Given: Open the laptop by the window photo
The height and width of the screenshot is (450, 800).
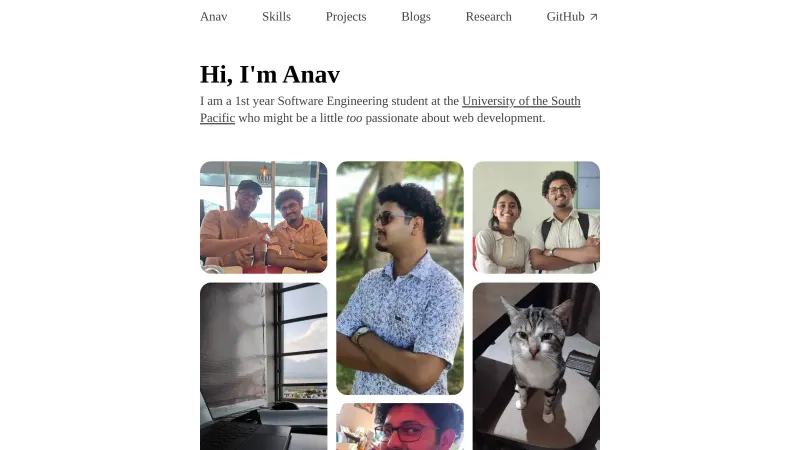Looking at the screenshot, I should (263, 366).
